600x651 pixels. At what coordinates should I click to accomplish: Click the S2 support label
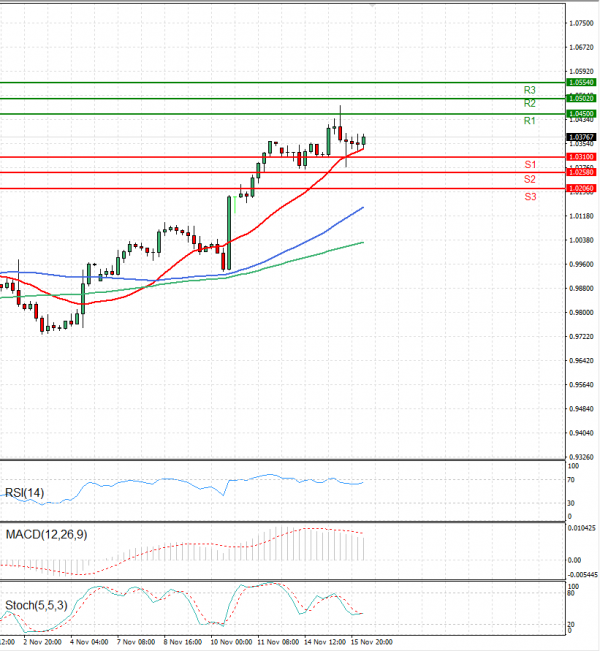tap(530, 179)
